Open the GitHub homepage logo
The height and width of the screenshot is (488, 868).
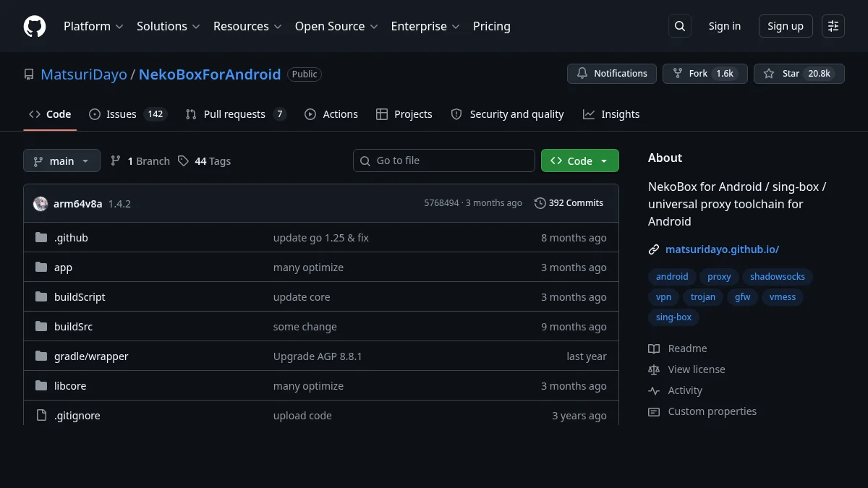click(x=35, y=26)
